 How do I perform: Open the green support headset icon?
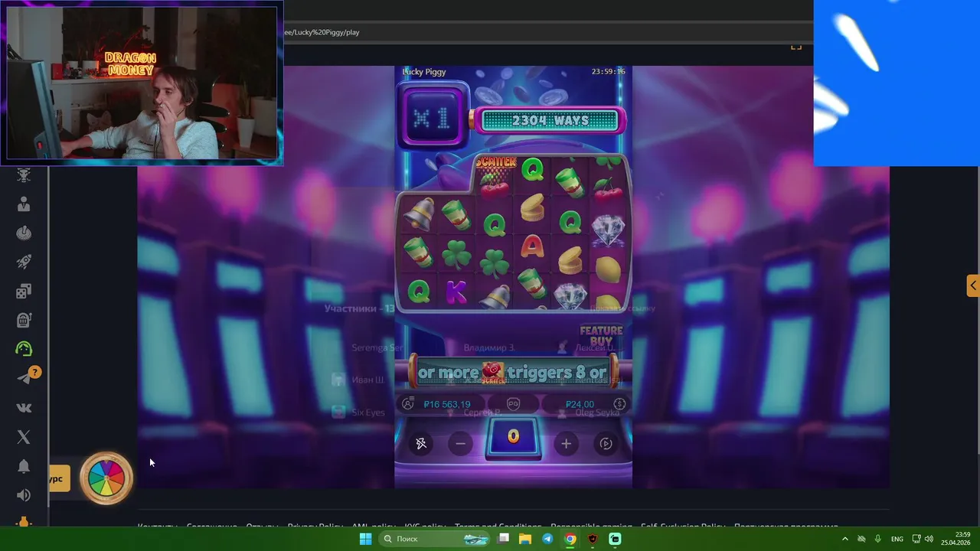[24, 349]
